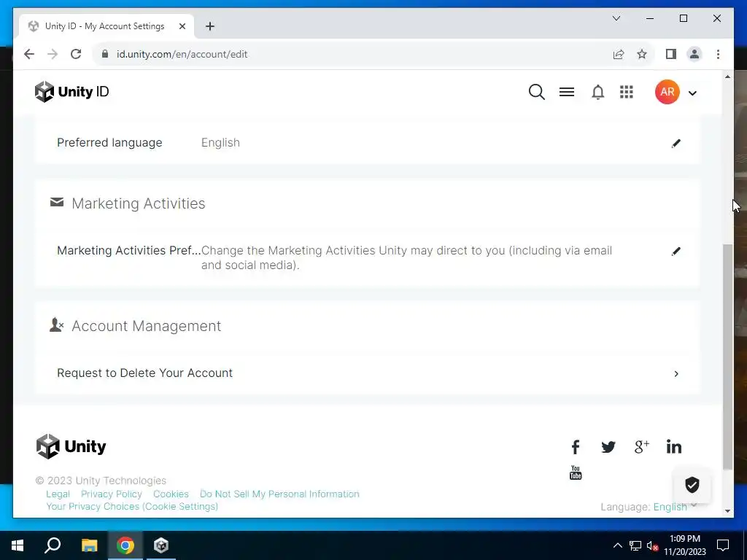Open Windows Start menu
The height and width of the screenshot is (560, 747).
pos(18,545)
